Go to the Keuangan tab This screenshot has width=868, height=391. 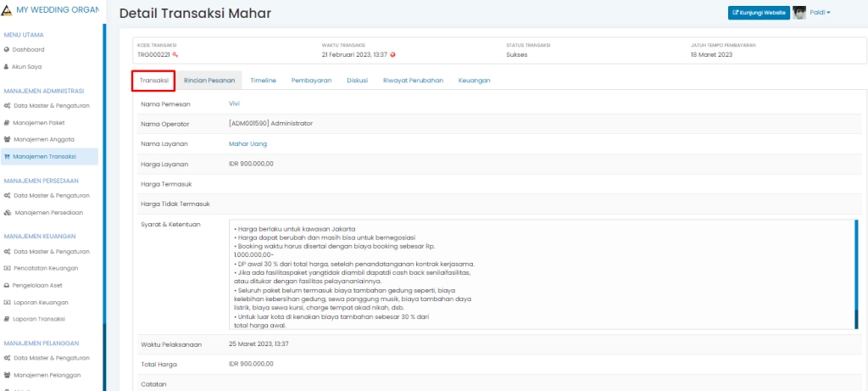click(474, 81)
